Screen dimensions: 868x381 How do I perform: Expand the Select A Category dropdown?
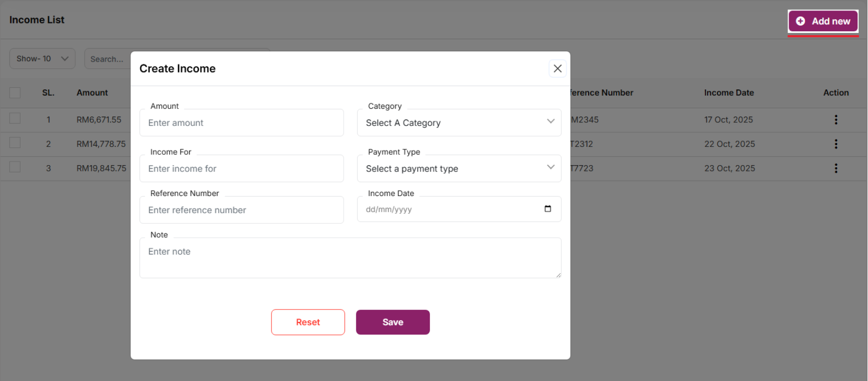pos(459,123)
